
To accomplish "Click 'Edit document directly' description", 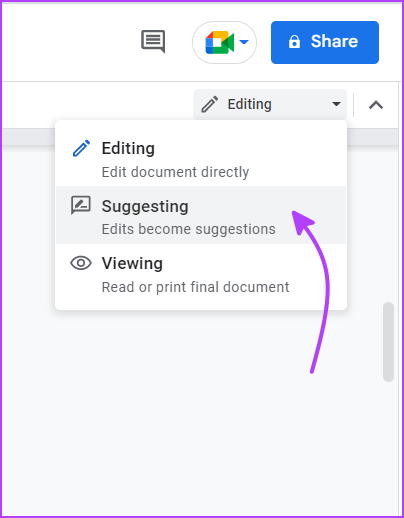I will tap(175, 172).
